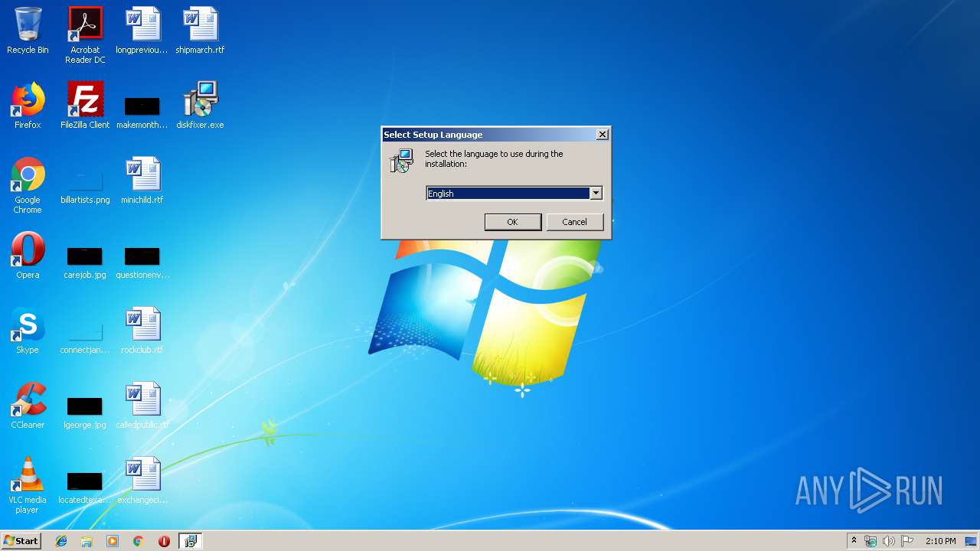Open the Skype desktop shortcut
The width and height of the screenshot is (980, 551).
[28, 331]
